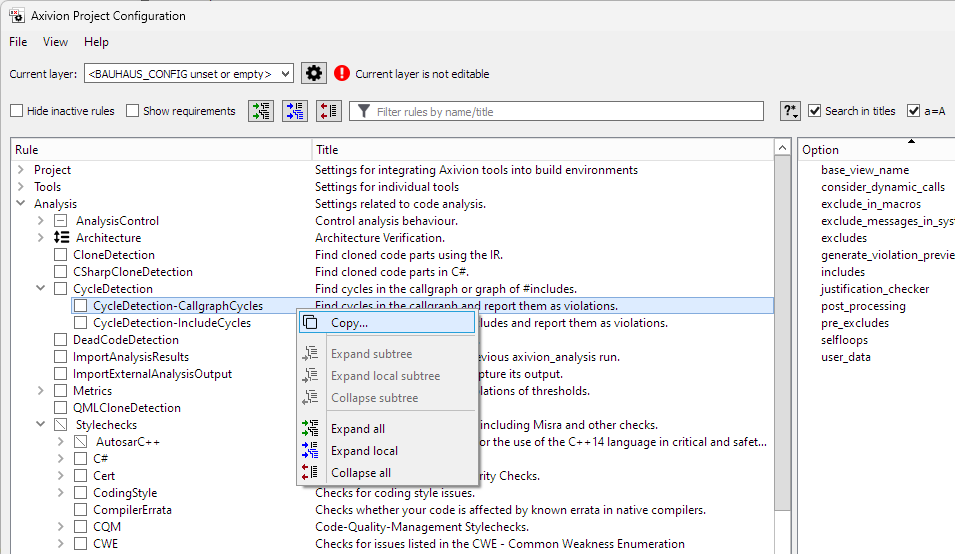Collapse the Analysis tree node

pos(21,203)
